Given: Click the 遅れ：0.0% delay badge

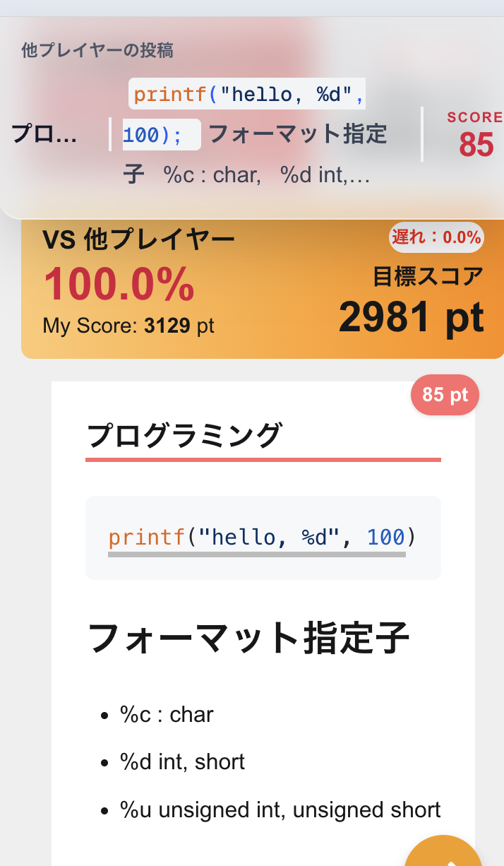Looking at the screenshot, I should [x=436, y=237].
